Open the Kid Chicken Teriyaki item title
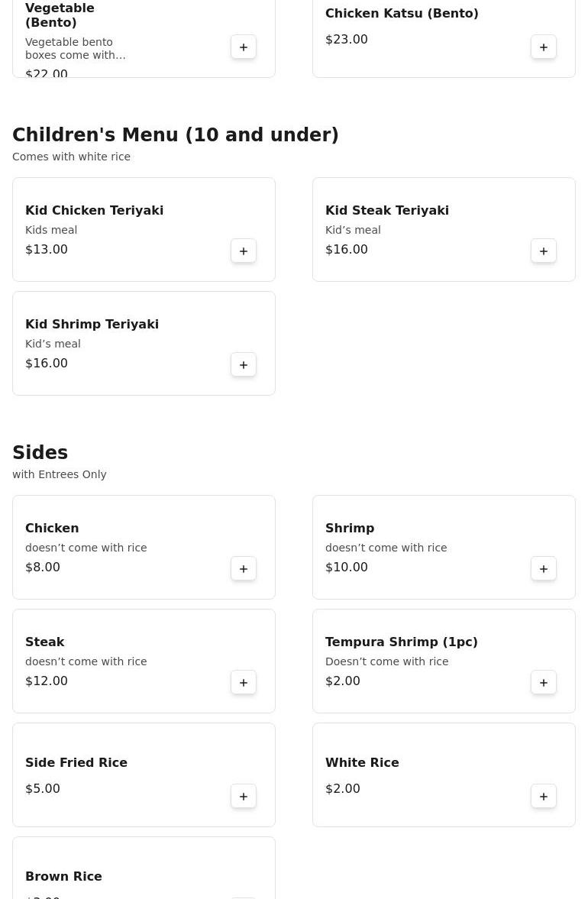This screenshot has width=588, height=899. [94, 211]
